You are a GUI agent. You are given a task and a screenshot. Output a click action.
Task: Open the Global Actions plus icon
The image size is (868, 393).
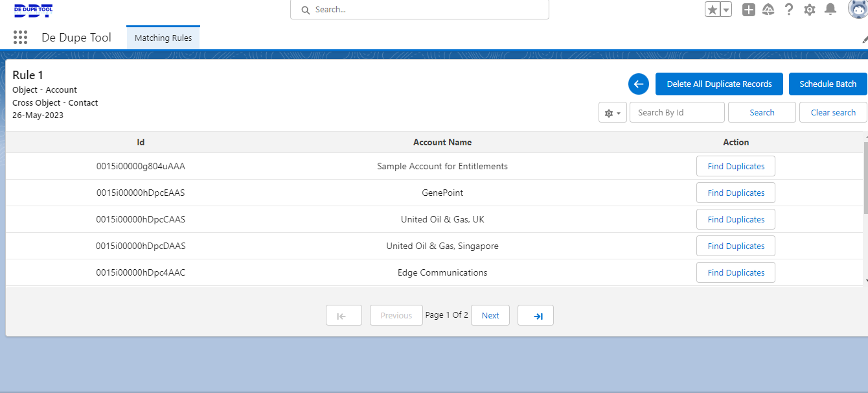click(x=748, y=10)
